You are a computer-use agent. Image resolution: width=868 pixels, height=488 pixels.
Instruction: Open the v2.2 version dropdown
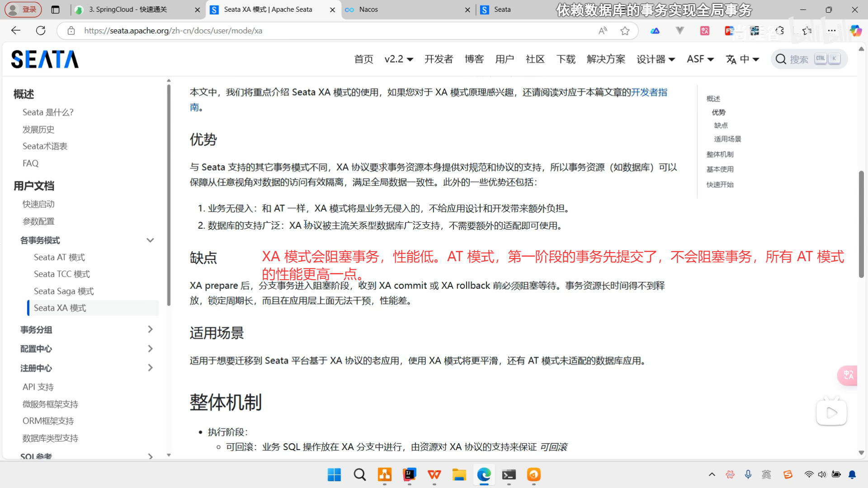(398, 59)
